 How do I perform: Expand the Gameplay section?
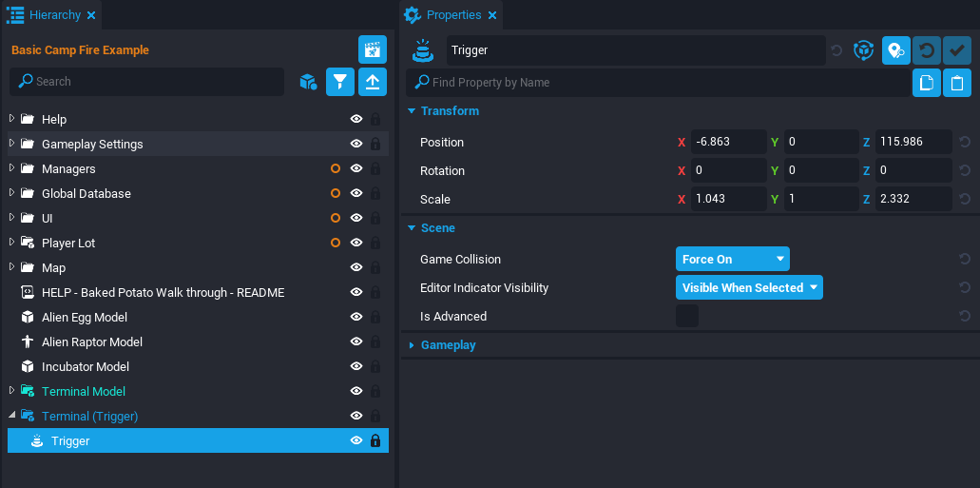[448, 345]
